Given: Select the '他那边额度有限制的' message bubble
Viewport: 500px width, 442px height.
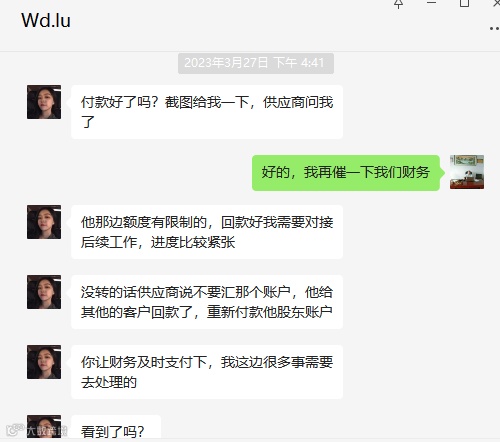Looking at the screenshot, I should click(207, 232).
